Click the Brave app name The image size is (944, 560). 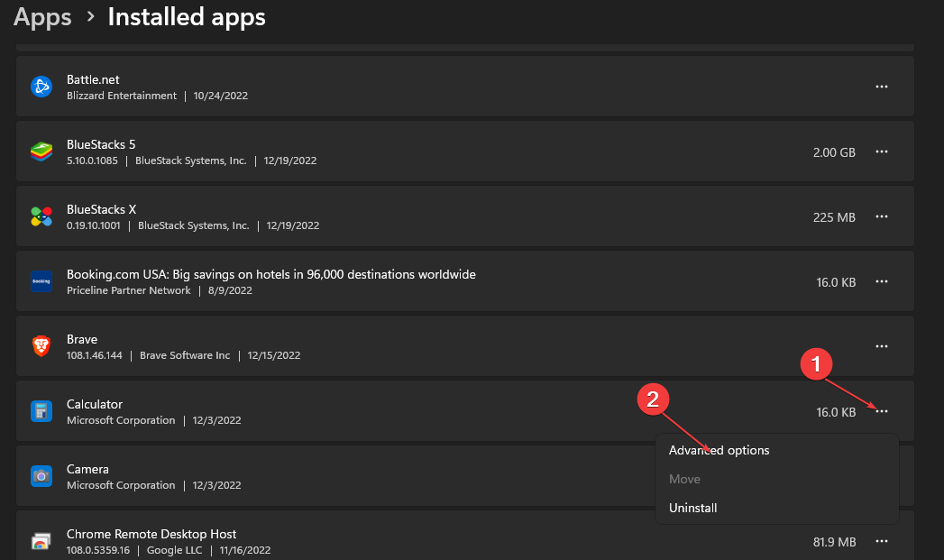click(x=82, y=340)
